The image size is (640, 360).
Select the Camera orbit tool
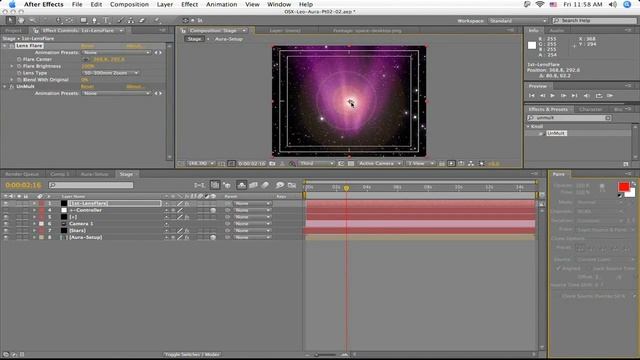click(x=58, y=20)
